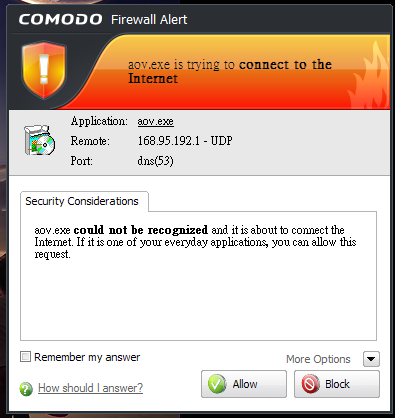The image size is (395, 418).
Task: Click the orange warning shield icon
Action: 44,70
